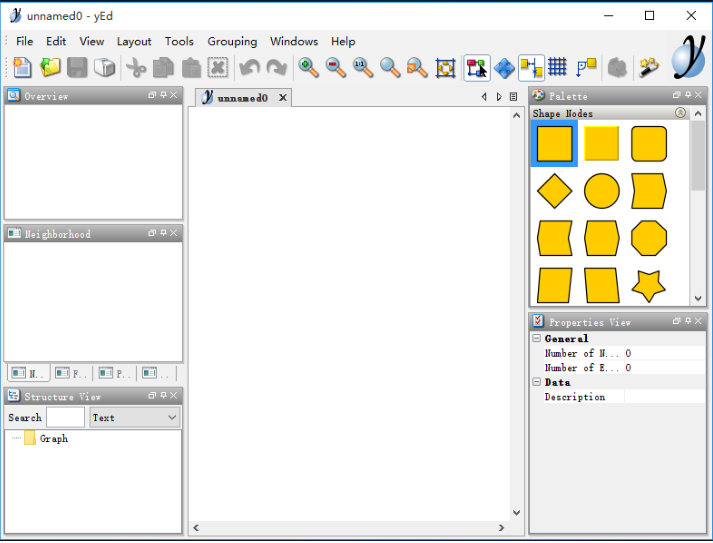Screen dimensions: 713x543
Task: Select the diamond shape node in Palette
Action: coord(555,190)
